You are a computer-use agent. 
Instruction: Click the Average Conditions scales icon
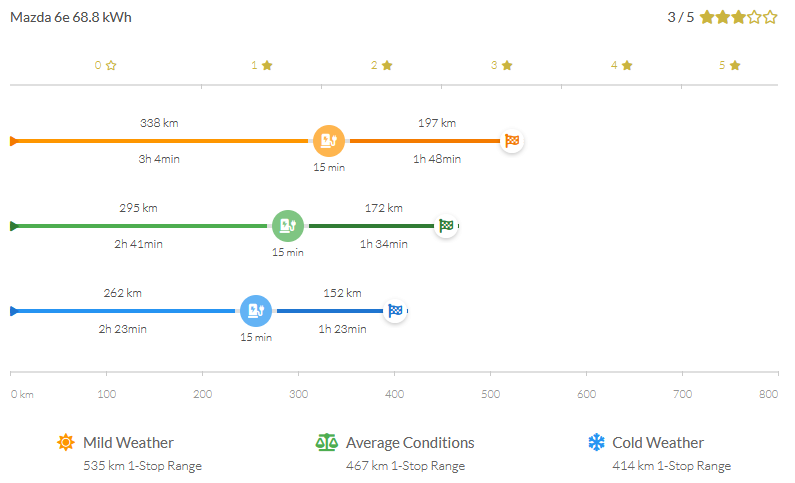(x=327, y=442)
